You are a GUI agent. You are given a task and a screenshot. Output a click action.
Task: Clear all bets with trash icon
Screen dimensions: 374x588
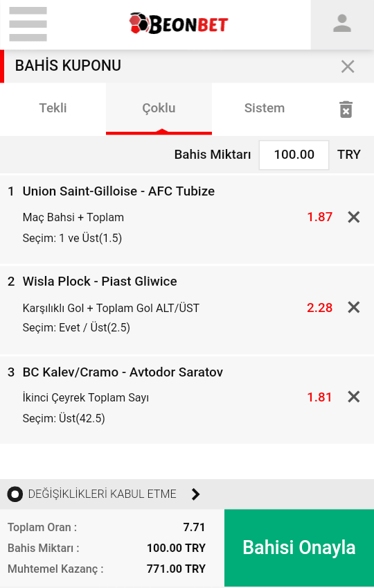(x=346, y=109)
